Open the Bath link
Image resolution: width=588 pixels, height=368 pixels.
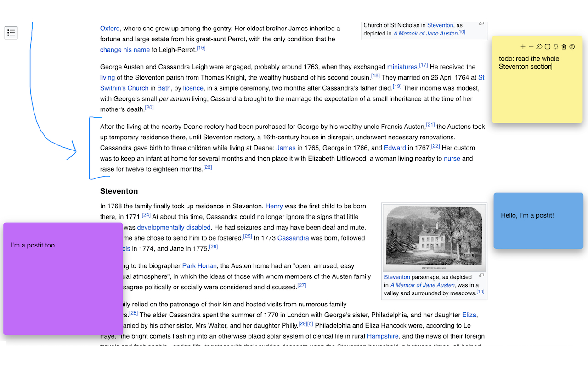[x=164, y=88]
